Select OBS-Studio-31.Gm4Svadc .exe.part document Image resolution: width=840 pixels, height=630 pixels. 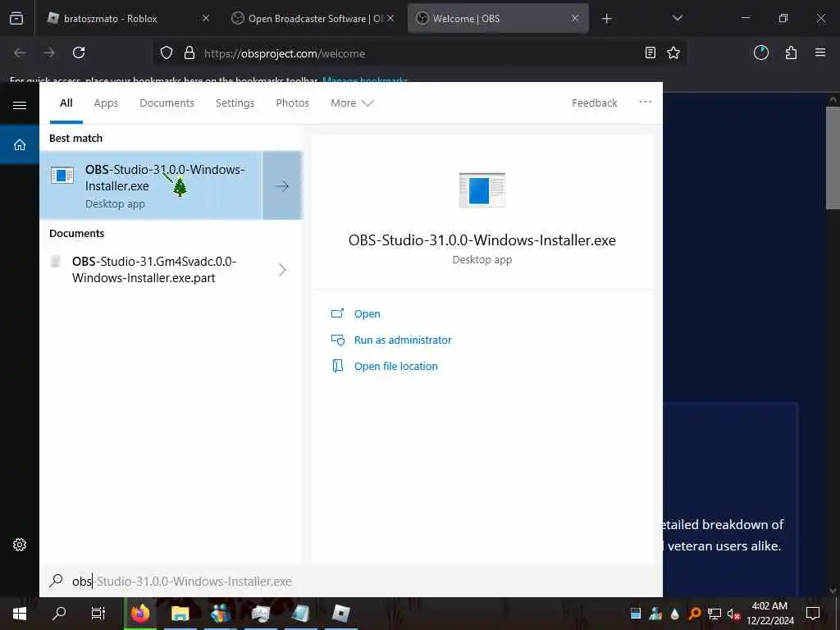point(155,269)
